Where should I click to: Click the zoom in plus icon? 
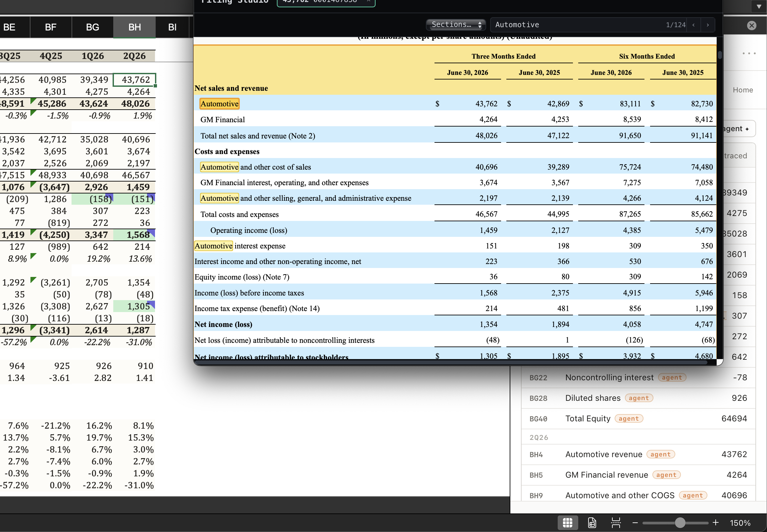tap(715, 523)
